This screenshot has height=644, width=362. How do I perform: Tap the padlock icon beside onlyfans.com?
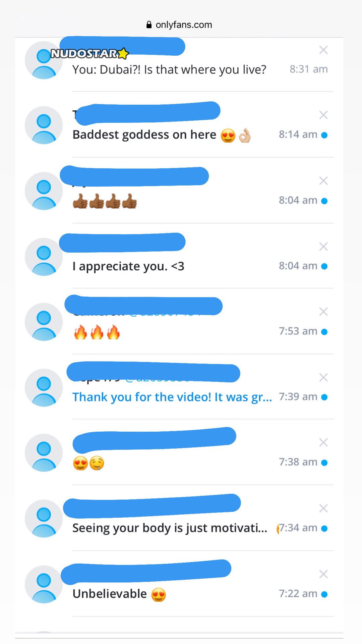pos(149,24)
